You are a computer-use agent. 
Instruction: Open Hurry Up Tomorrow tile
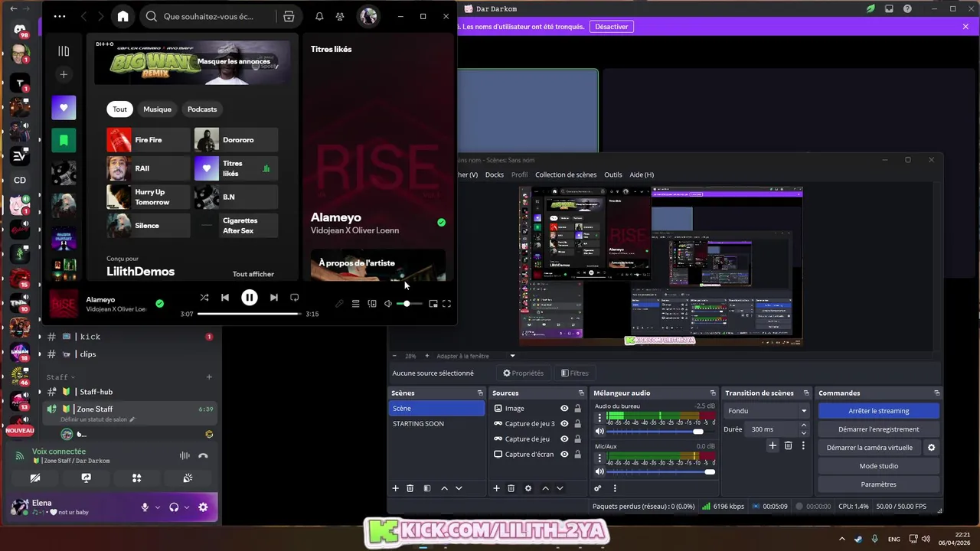pyautogui.click(x=148, y=197)
